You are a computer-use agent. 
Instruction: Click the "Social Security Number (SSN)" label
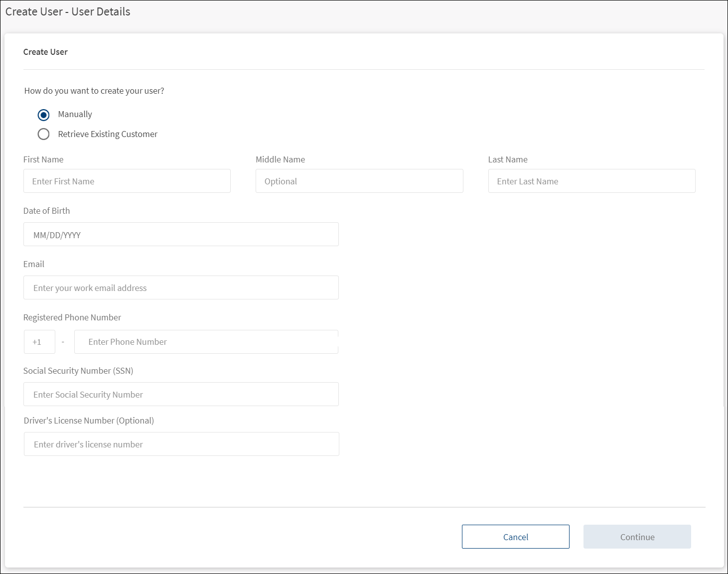[78, 371]
